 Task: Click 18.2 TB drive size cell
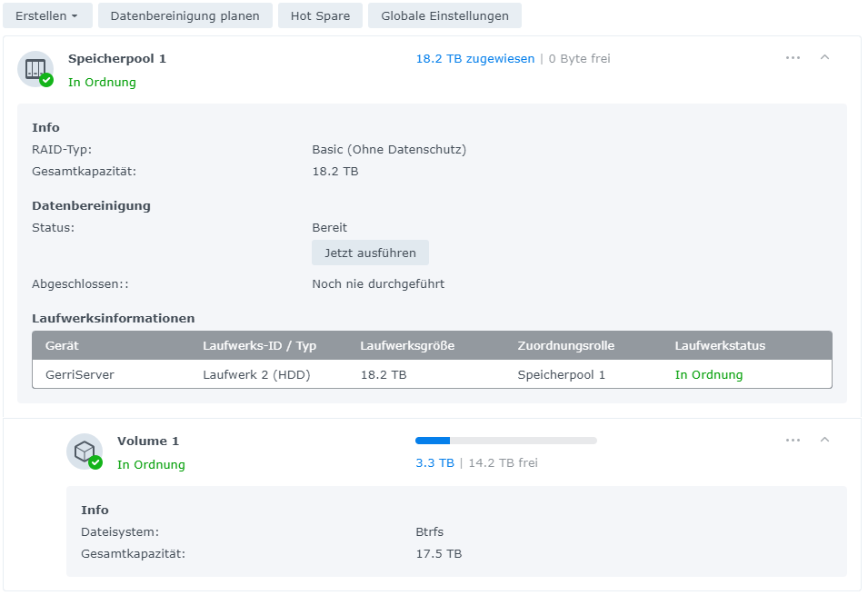click(x=384, y=374)
